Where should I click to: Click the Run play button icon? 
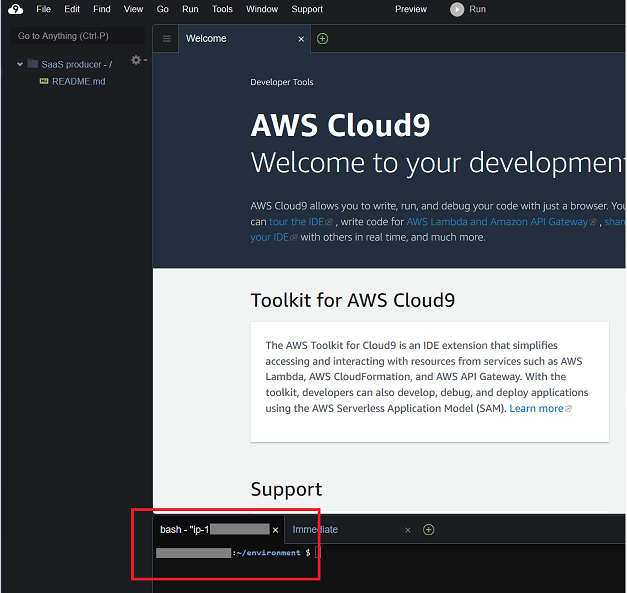click(x=457, y=9)
